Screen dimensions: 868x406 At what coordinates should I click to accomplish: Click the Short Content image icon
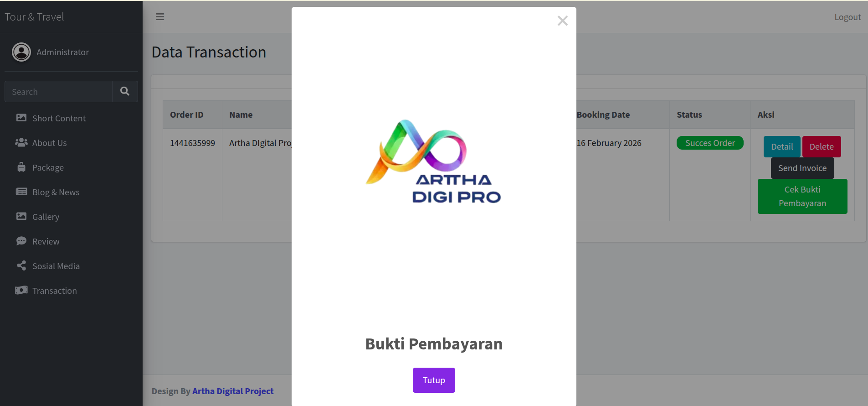[x=21, y=118]
